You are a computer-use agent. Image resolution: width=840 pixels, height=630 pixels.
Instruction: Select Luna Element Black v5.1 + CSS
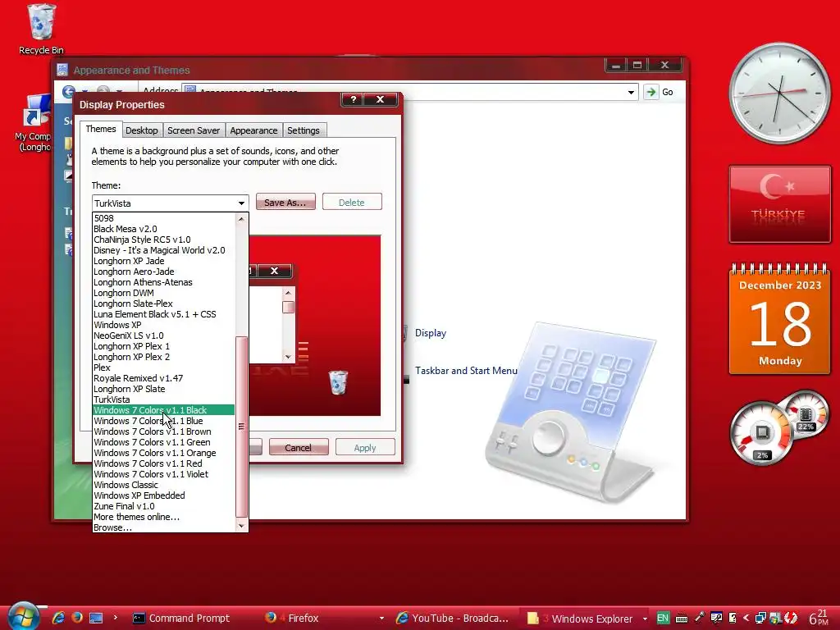(x=163, y=314)
